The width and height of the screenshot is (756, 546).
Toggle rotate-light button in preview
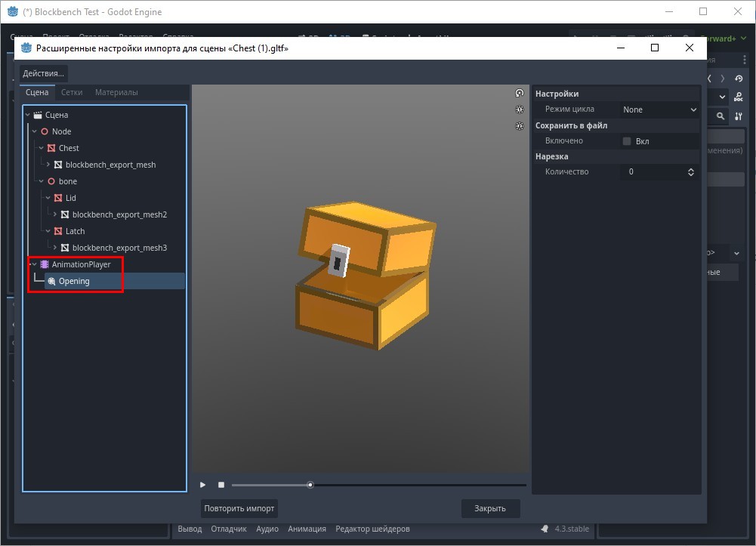coord(520,93)
